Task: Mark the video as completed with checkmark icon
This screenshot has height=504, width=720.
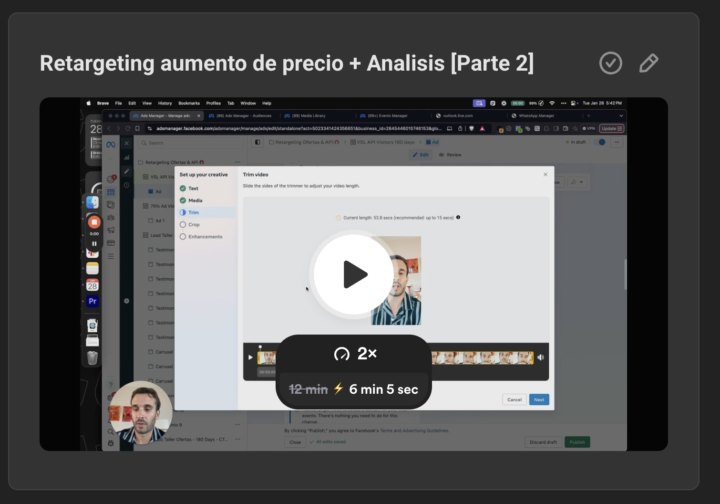Action: [x=610, y=63]
